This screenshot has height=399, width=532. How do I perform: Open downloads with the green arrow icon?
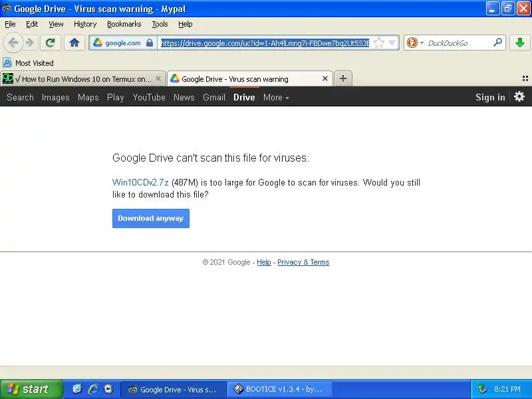pos(520,43)
